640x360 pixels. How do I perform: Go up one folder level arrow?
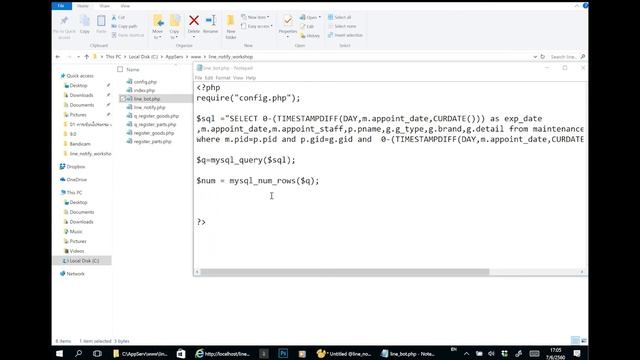coord(87,57)
